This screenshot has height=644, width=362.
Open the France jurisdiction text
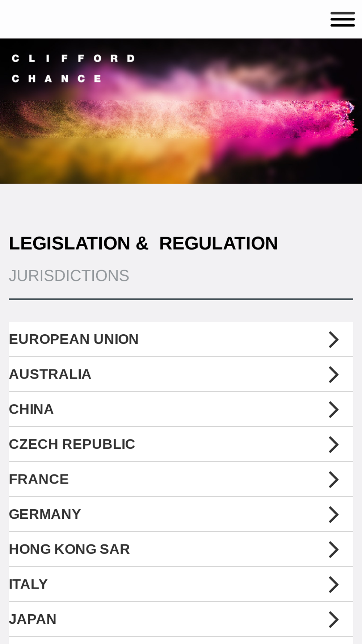[x=39, y=479]
